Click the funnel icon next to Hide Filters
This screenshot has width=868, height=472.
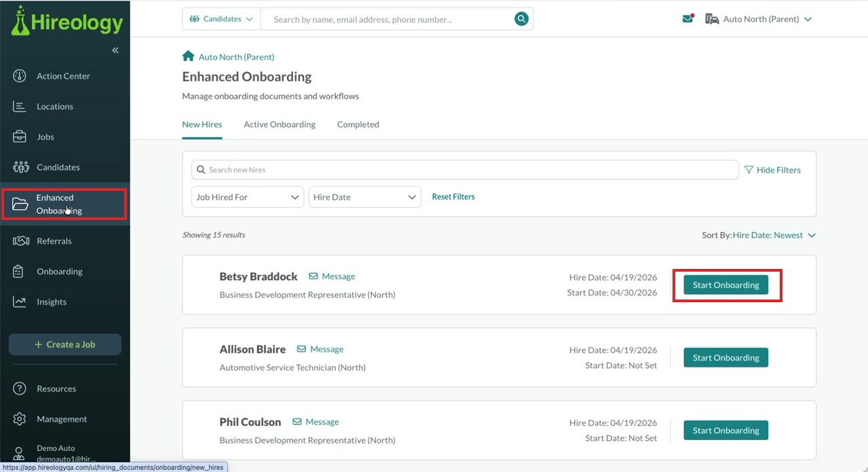coord(749,170)
